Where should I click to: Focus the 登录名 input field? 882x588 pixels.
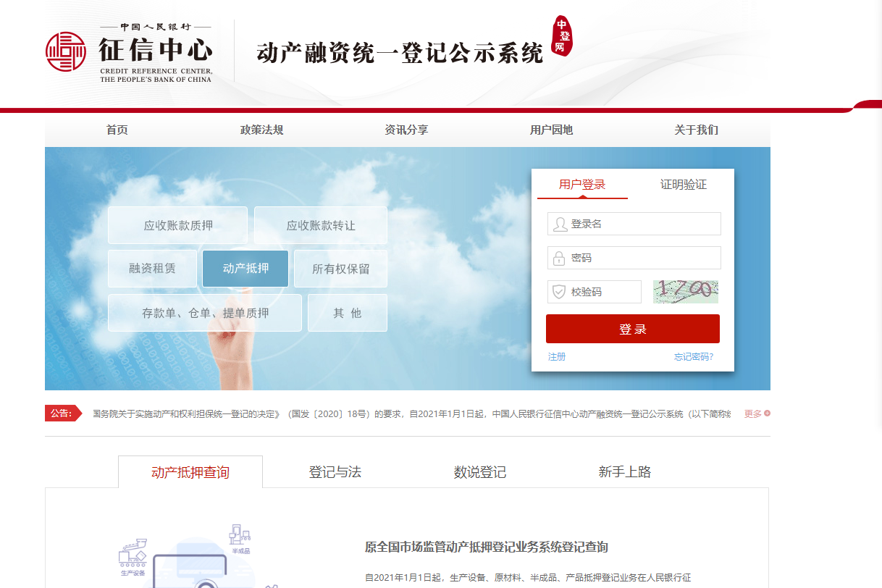coord(634,224)
